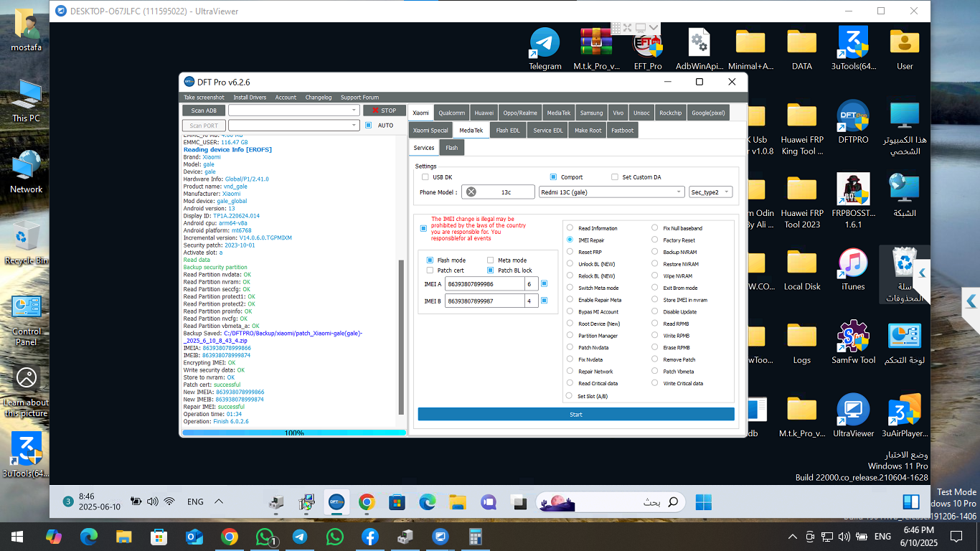
Task: Enable the Set Custom DA checkbox
Action: 615,177
